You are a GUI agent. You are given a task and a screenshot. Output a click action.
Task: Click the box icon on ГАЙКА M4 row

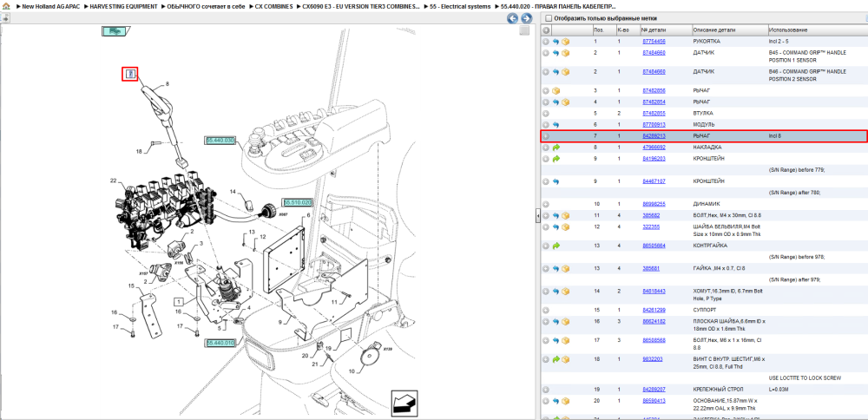(566, 268)
